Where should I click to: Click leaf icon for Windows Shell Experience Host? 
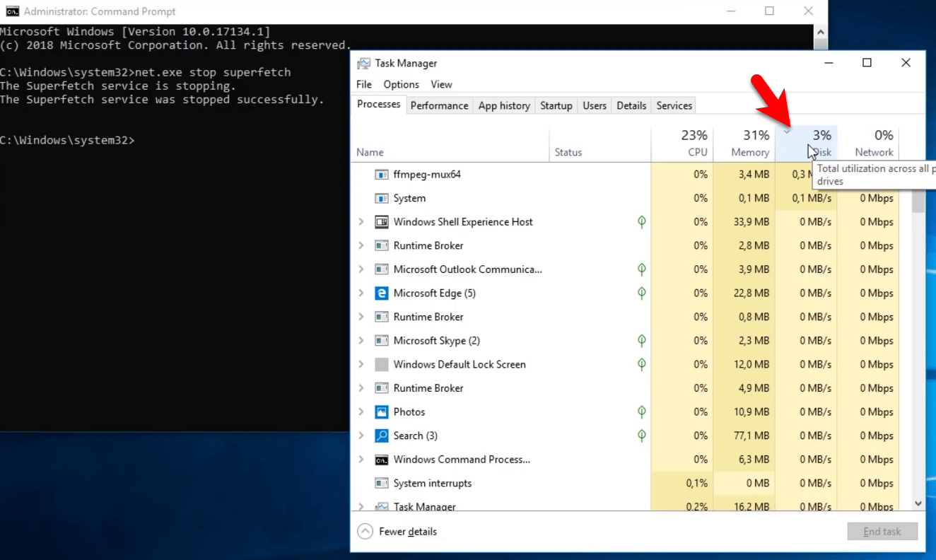(642, 221)
